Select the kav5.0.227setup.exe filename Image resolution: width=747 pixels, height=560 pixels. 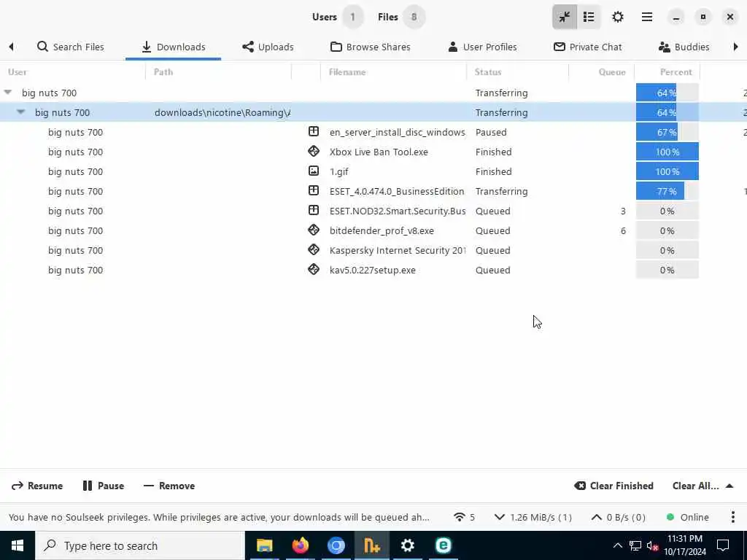[x=373, y=270]
